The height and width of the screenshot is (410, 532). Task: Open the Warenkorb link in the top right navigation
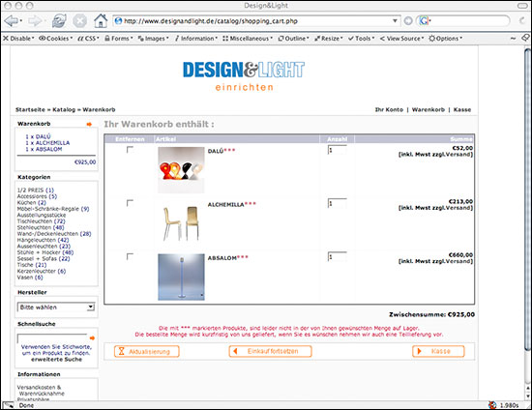coord(429,109)
